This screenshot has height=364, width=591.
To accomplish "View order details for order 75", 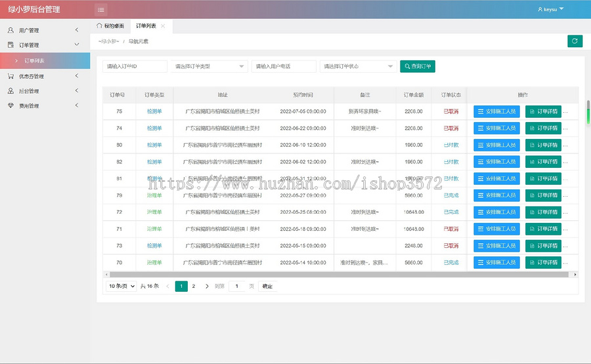I will [543, 111].
